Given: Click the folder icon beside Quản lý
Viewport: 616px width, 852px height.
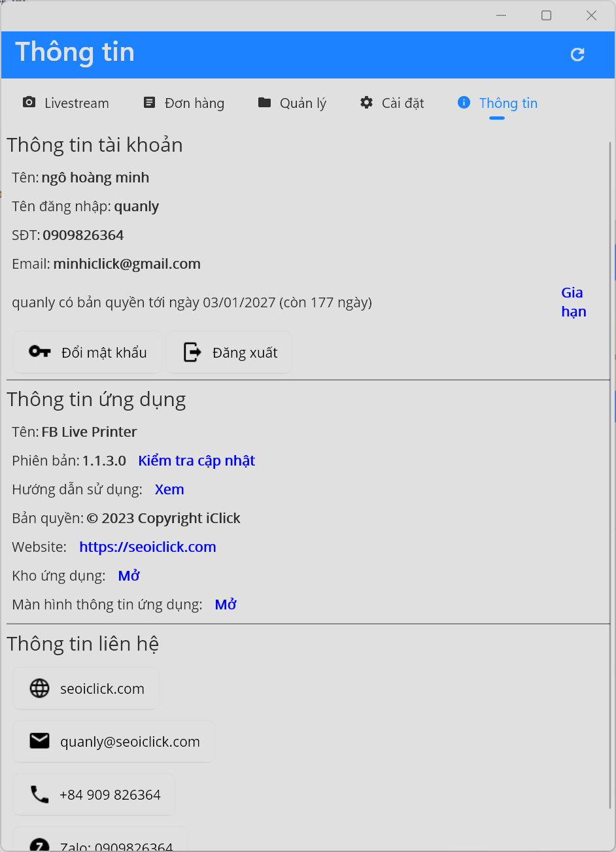Looking at the screenshot, I should coord(264,103).
